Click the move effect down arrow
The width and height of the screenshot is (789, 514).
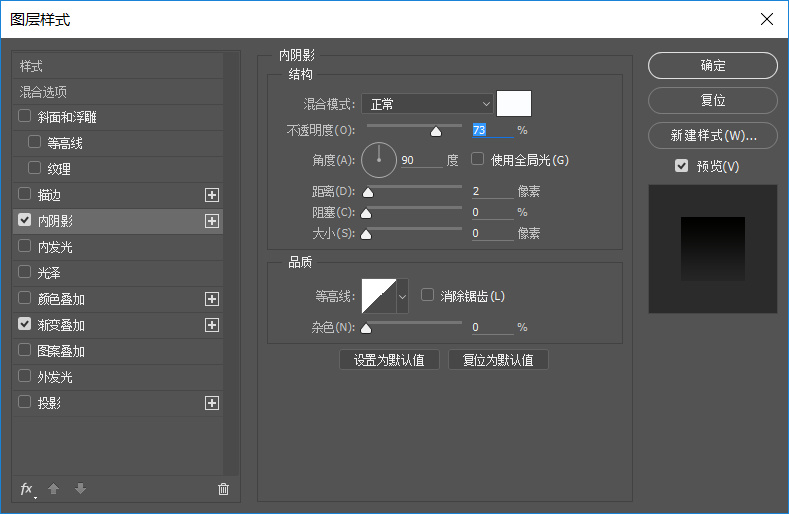coord(80,489)
